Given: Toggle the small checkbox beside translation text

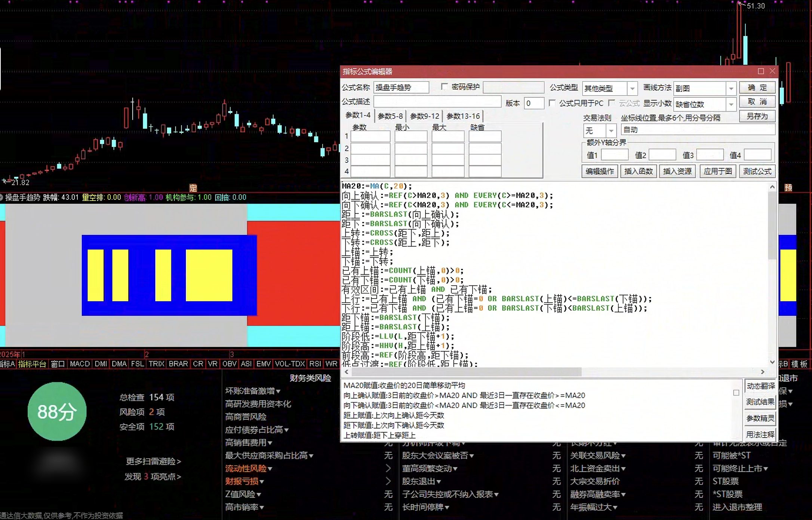Looking at the screenshot, I should click(736, 393).
